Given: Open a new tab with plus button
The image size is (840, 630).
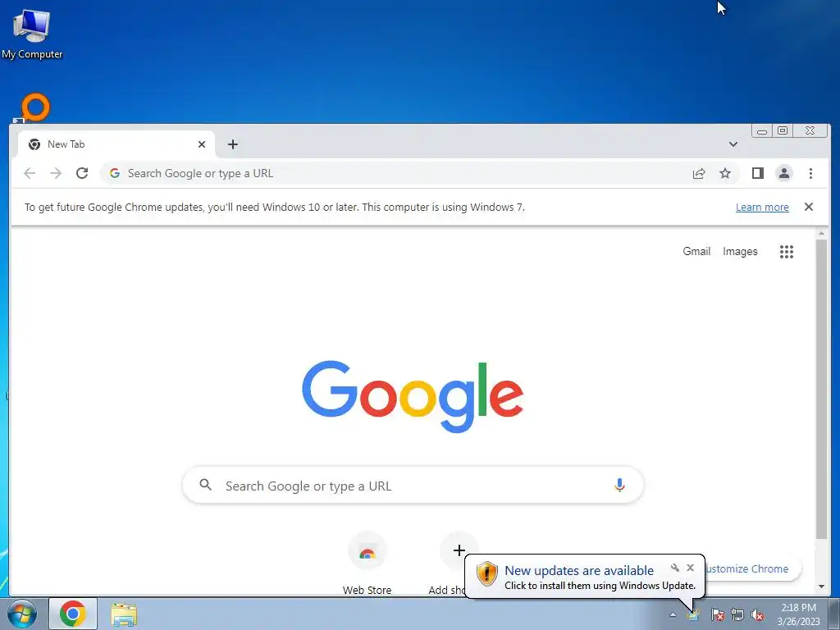Looking at the screenshot, I should [x=232, y=144].
